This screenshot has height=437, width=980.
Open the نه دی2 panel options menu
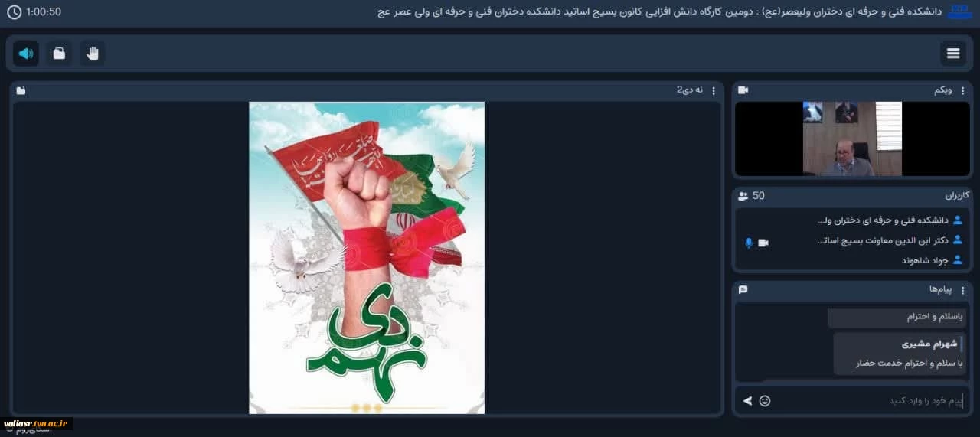click(x=714, y=90)
